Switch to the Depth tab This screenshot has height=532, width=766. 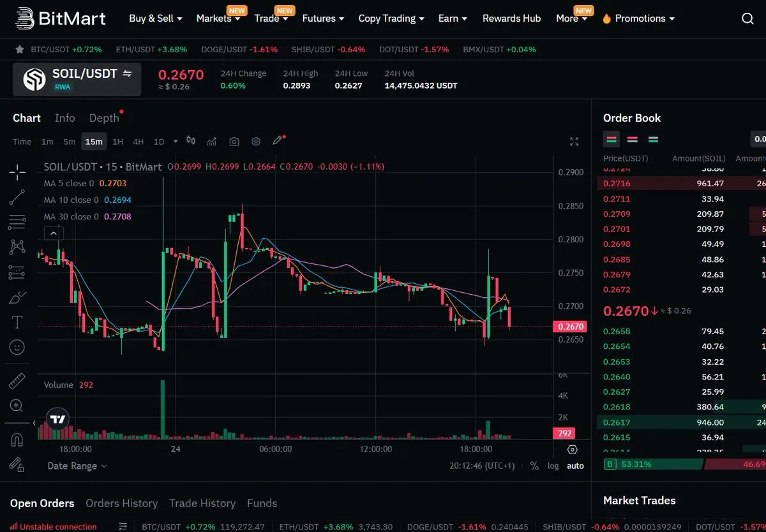pos(104,118)
